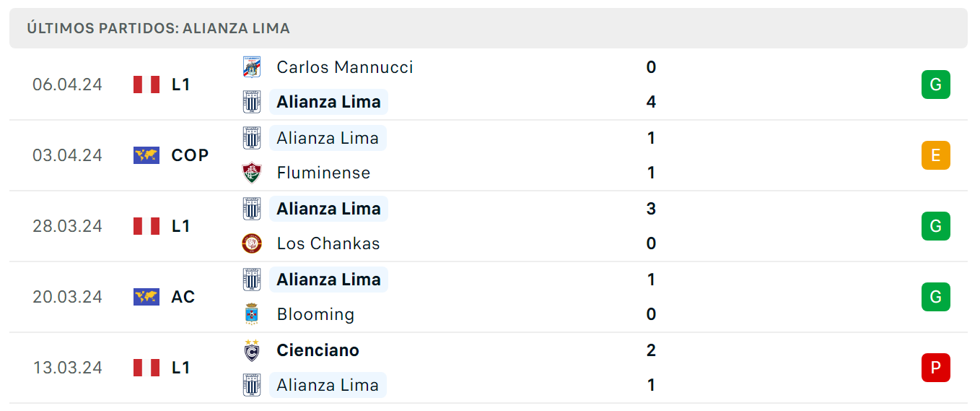This screenshot has height=411, width=980.
Task: Click the Blooming club crest
Action: (x=251, y=314)
